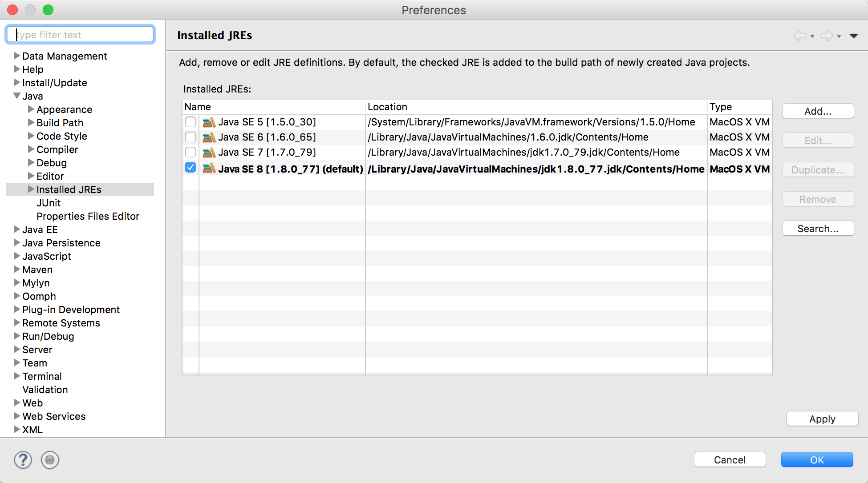Open the view menu triangle at top right
Viewport: 868px width, 483px height.
tap(854, 36)
